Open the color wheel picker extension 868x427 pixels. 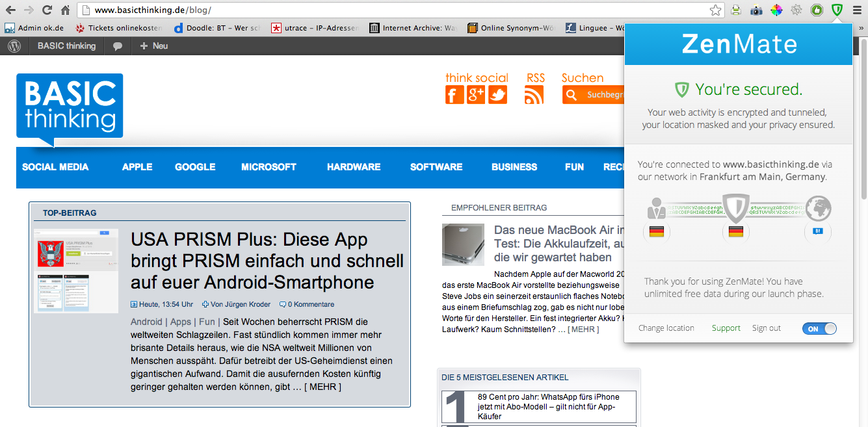[776, 10]
